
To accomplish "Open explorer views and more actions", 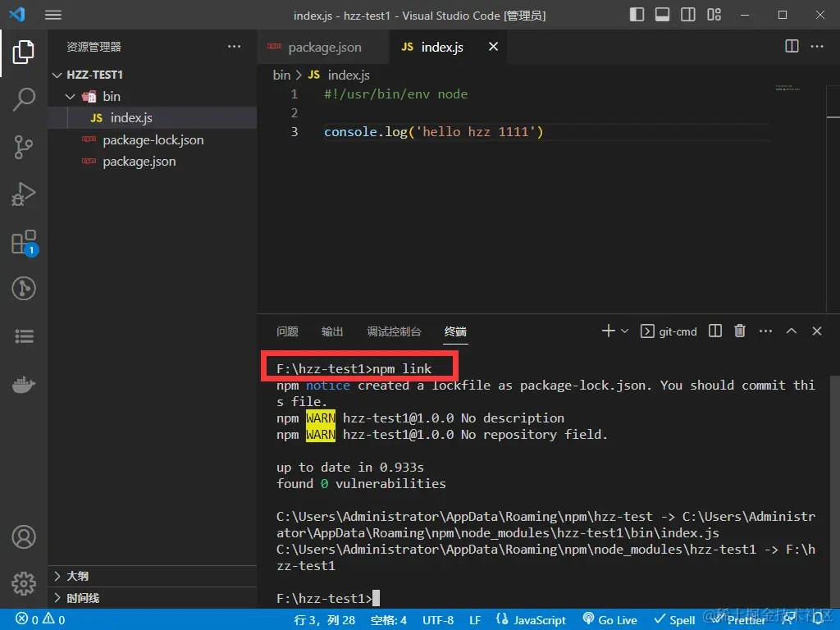I will coord(234,47).
